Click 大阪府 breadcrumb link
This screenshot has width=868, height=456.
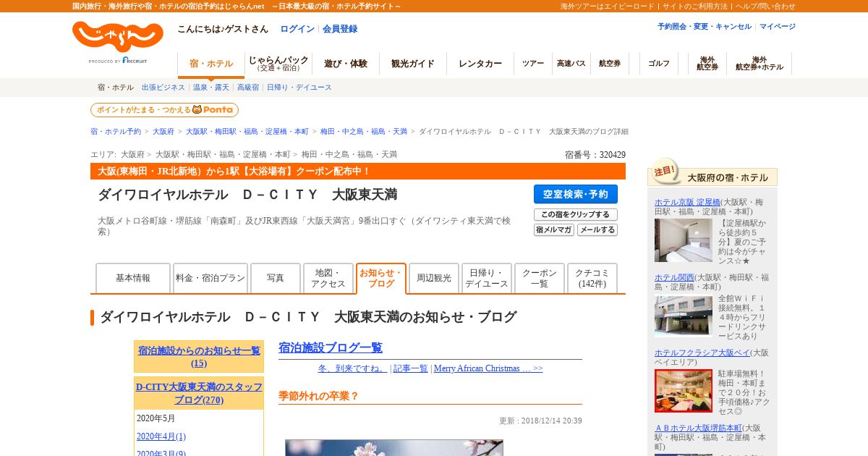pyautogui.click(x=163, y=132)
